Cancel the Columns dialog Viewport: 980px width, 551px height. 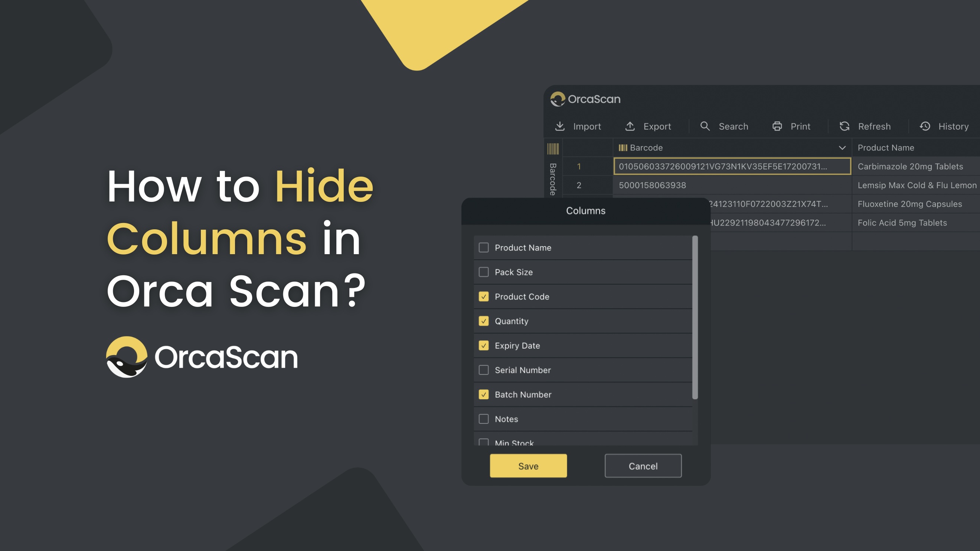(643, 466)
